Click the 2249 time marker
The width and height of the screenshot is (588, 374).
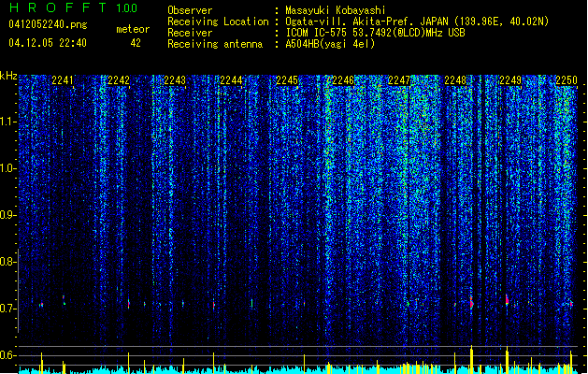point(510,80)
